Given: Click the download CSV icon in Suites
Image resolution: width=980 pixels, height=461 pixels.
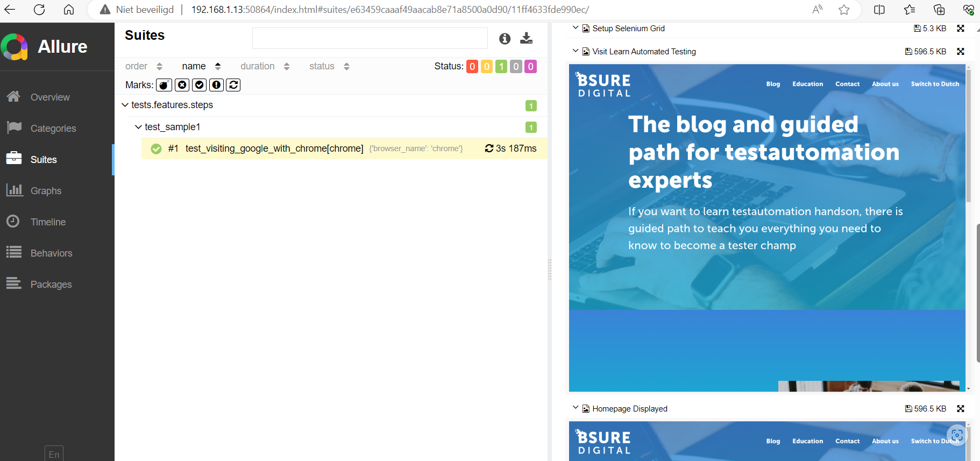Looking at the screenshot, I should coord(526,38).
